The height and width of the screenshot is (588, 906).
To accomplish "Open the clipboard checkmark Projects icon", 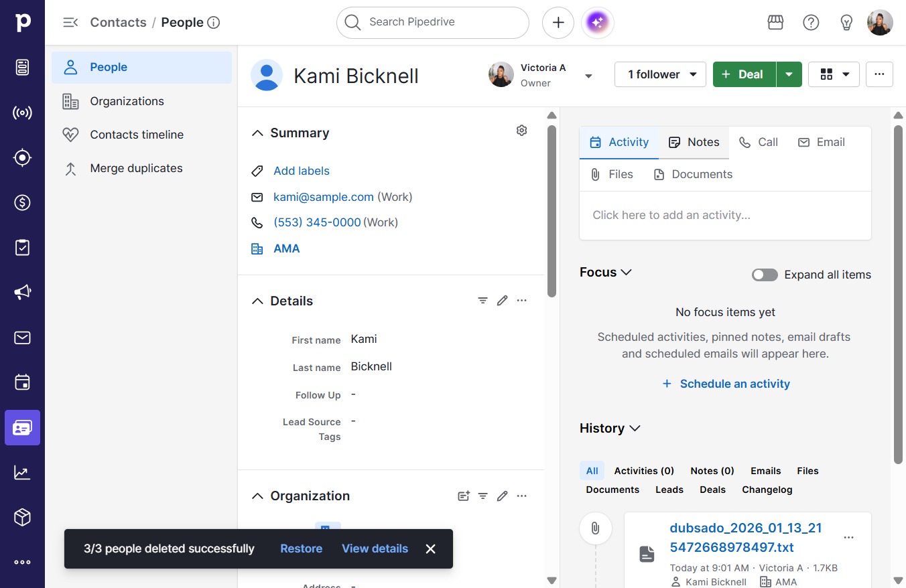I will [x=22, y=248].
